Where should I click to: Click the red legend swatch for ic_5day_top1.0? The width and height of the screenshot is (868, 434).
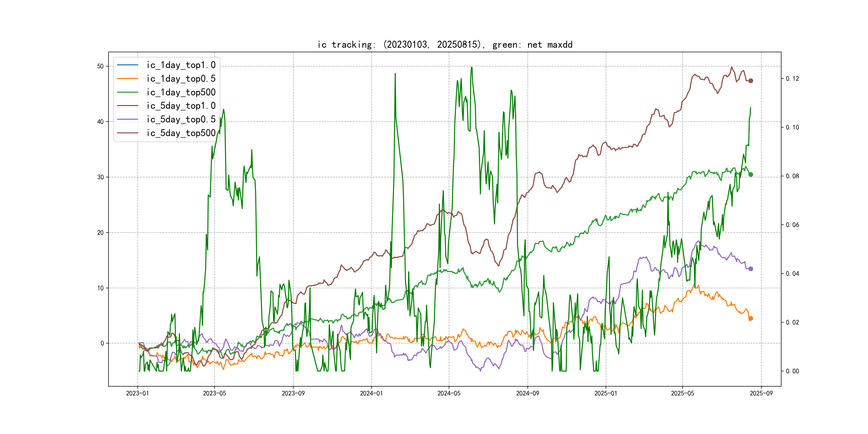pyautogui.click(x=127, y=106)
